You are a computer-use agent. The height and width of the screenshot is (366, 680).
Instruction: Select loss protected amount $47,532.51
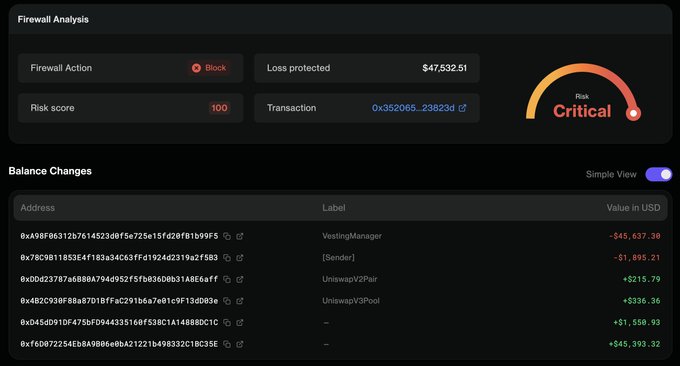pos(445,68)
